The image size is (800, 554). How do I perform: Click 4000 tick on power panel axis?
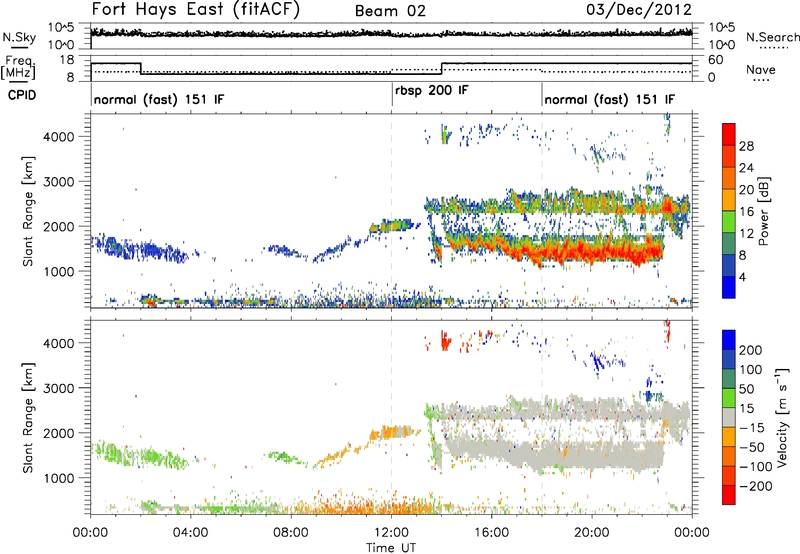tap(59, 137)
